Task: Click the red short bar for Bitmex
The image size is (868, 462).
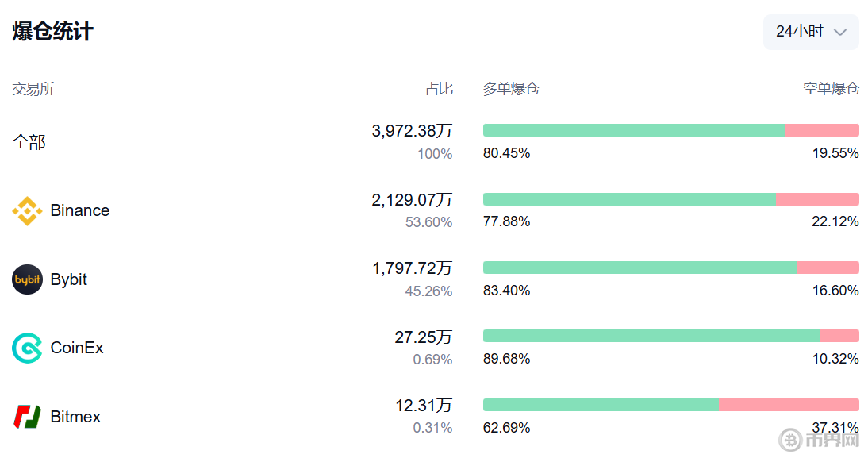Action: 789,405
